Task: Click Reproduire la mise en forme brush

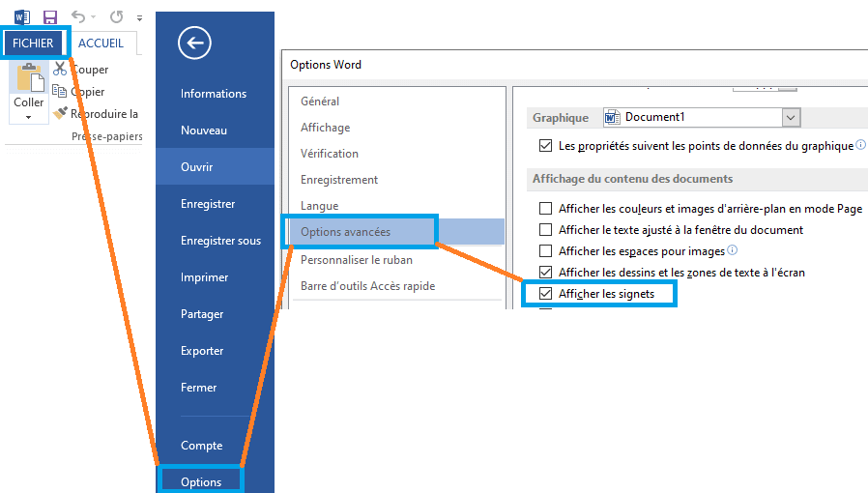Action: coord(60,113)
